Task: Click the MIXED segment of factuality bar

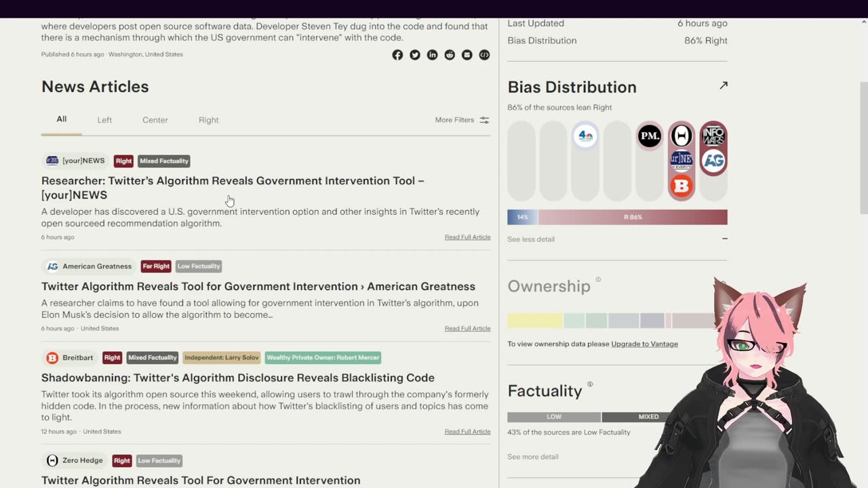Action: [x=648, y=417]
